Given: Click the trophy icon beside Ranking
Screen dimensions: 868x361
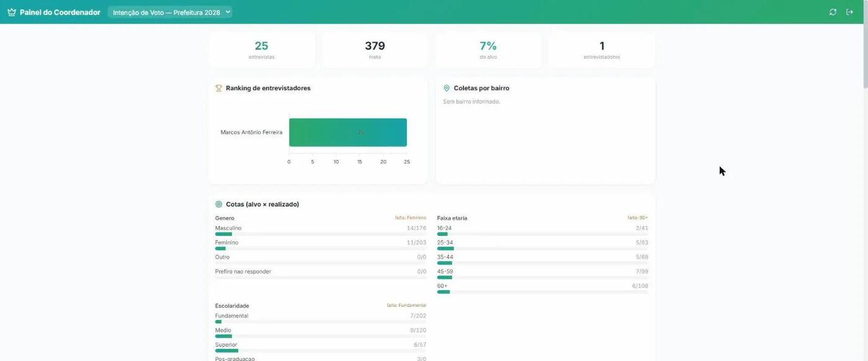Looking at the screenshot, I should tap(219, 88).
